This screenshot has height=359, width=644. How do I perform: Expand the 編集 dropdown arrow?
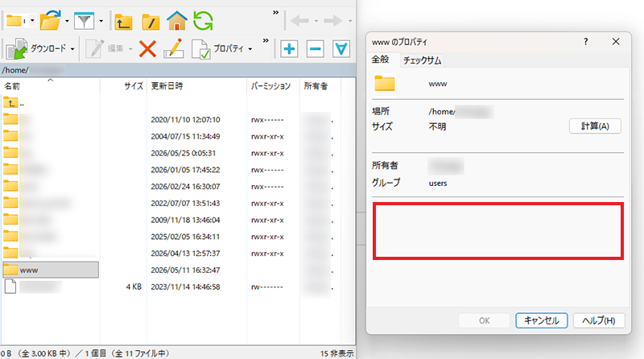[x=130, y=49]
